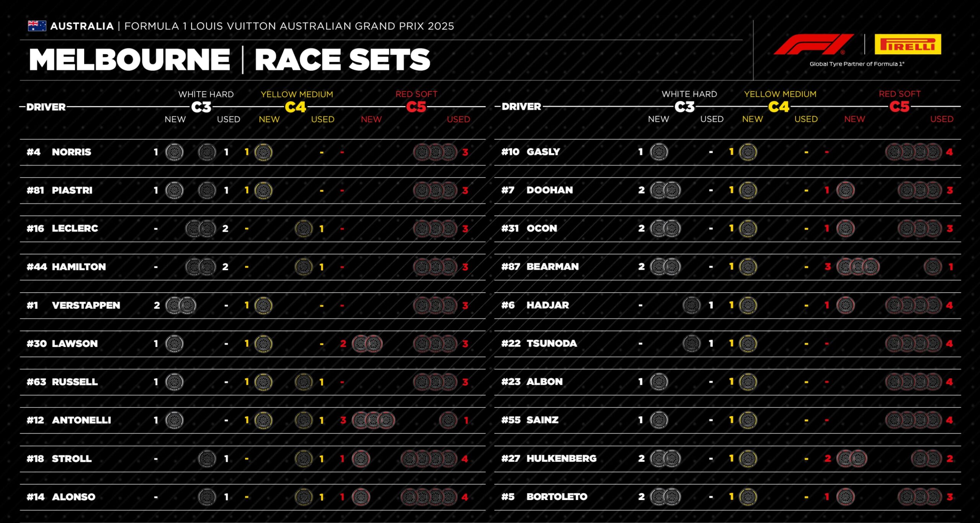980x523 pixels.
Task: Click the Pirelli logo
Action: tap(908, 44)
